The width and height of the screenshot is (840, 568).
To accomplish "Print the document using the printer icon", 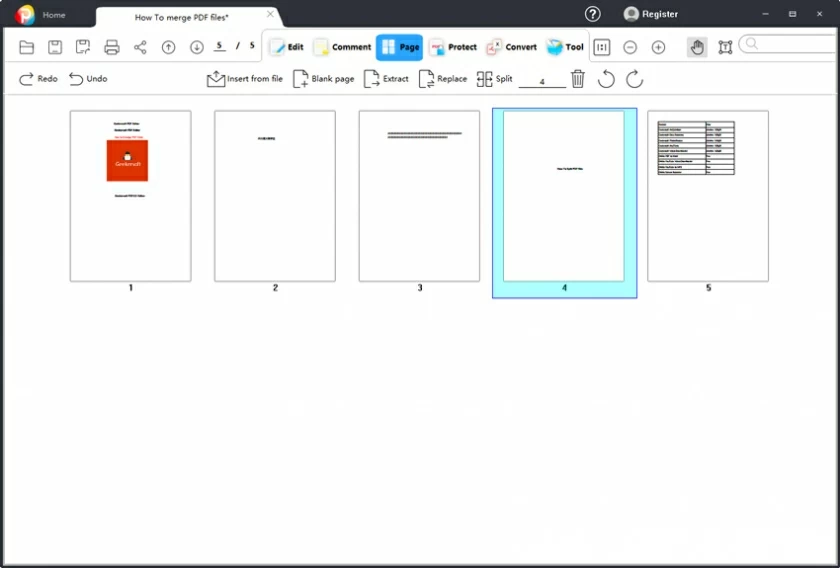I will (111, 47).
